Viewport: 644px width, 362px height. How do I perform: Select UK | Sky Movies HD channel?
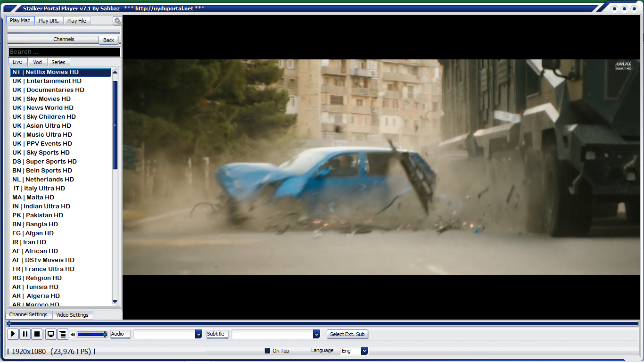pos(60,99)
